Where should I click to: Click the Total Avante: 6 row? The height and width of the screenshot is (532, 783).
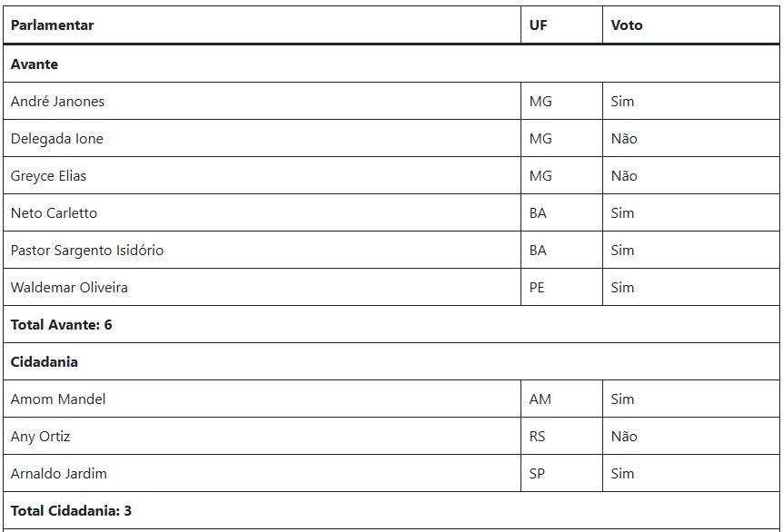(x=391, y=324)
